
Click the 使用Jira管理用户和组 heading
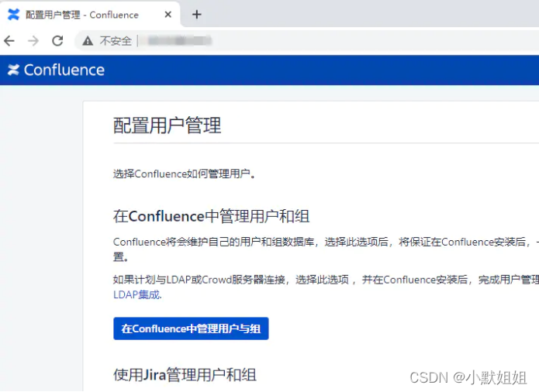coord(185,374)
